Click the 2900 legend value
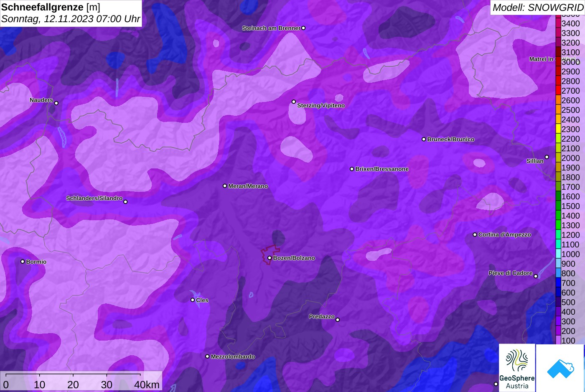 (570, 71)
